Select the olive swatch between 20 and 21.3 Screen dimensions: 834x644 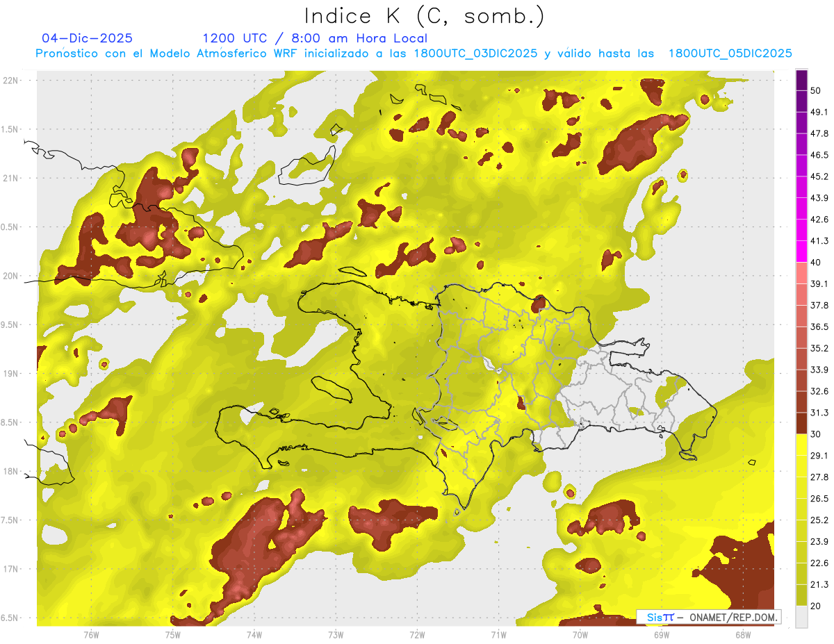point(802,595)
